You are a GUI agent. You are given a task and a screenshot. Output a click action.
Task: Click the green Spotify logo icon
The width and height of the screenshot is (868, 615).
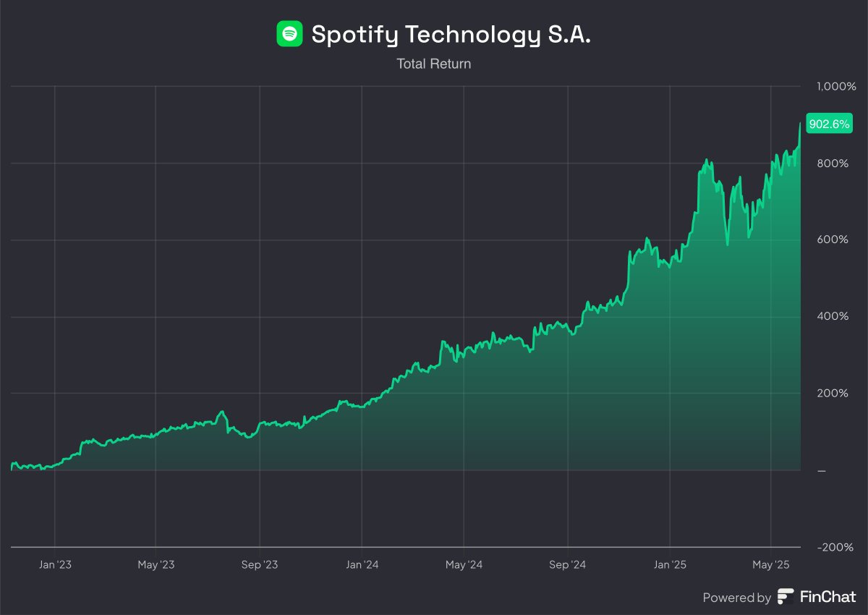tap(289, 33)
